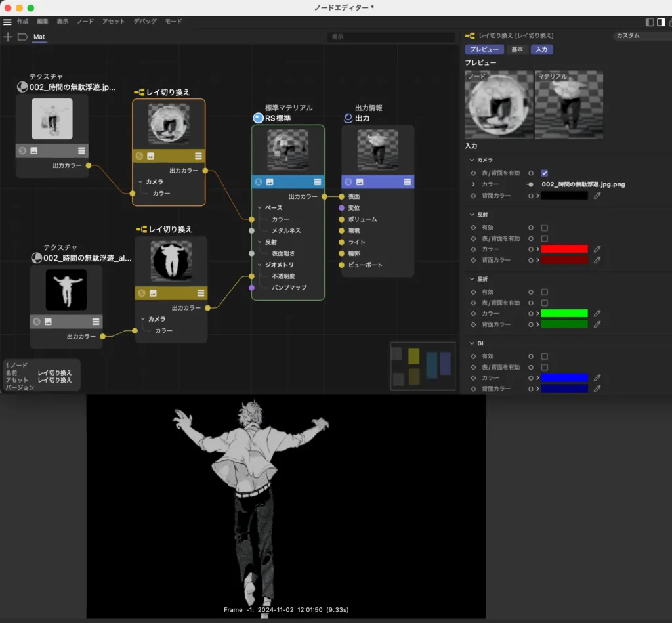The width and height of the screenshot is (672, 623).
Task: Click the tag icon left of the Mat tab
Action: [x=22, y=37]
